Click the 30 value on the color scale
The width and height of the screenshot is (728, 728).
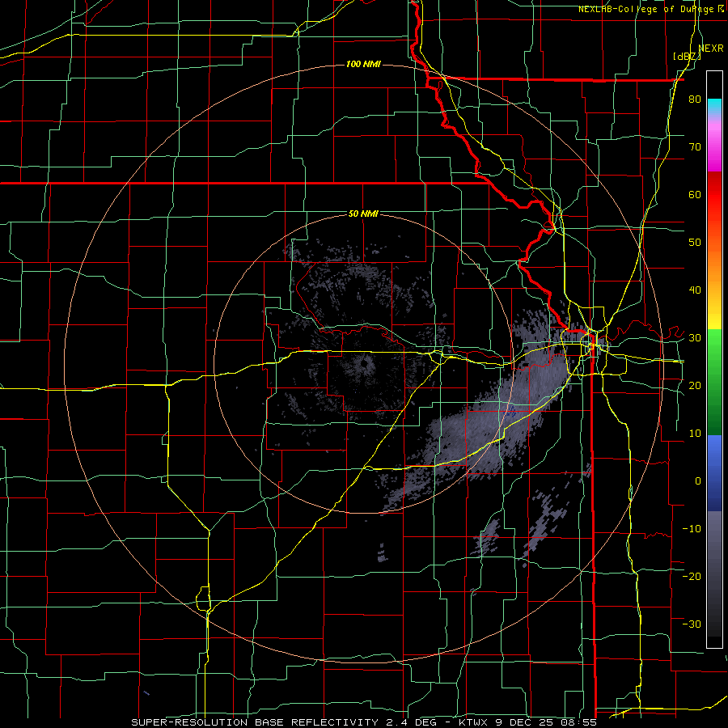tap(695, 338)
